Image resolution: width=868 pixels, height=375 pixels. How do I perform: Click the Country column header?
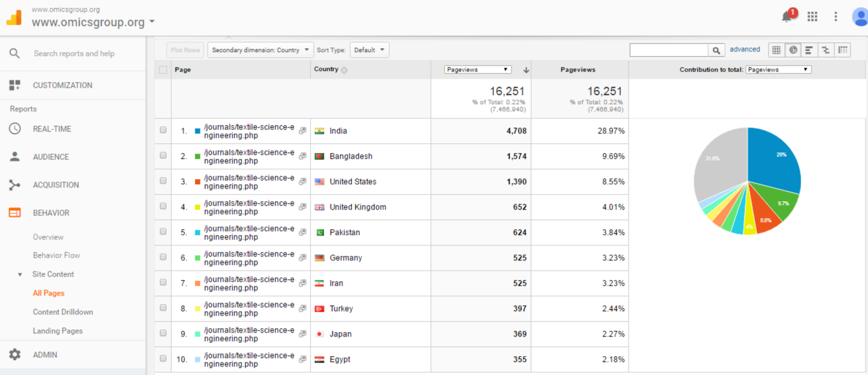pos(326,69)
